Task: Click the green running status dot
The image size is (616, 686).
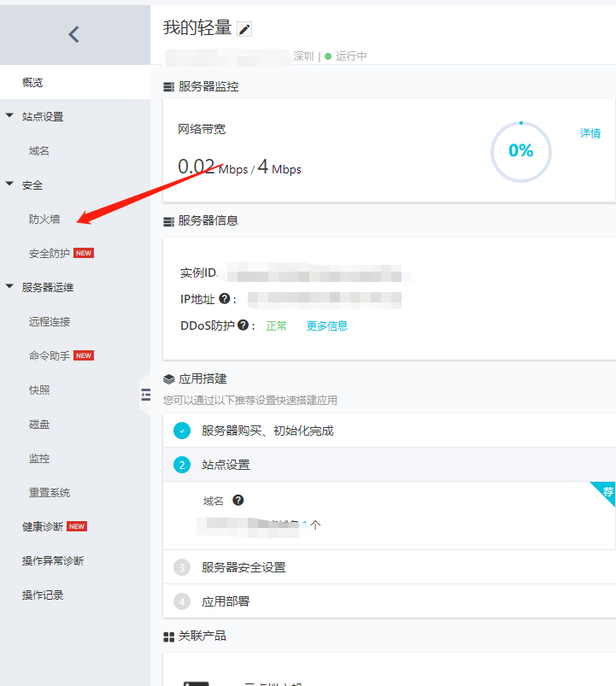Action: [x=328, y=56]
